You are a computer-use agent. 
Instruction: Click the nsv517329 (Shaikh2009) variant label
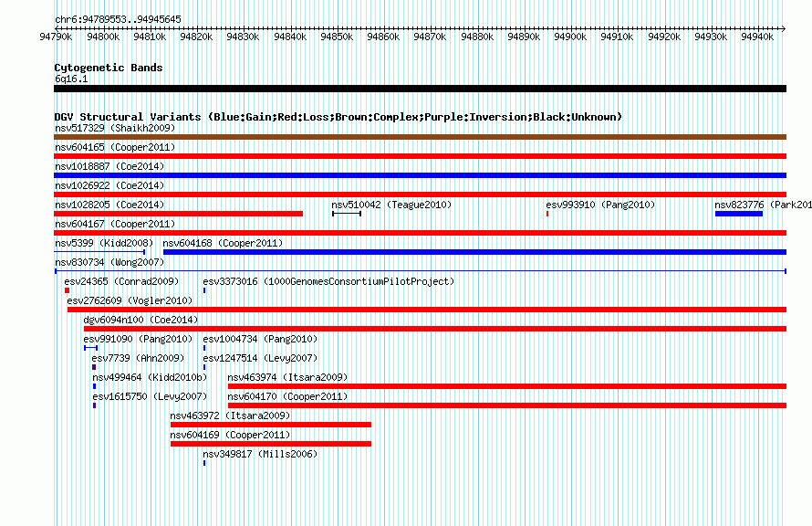(115, 128)
